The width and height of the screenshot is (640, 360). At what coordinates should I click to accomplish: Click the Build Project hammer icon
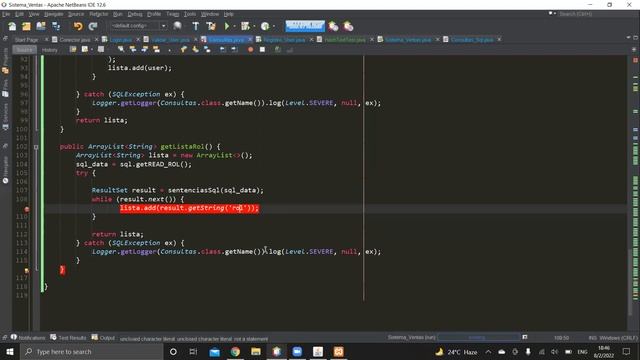[196, 26]
